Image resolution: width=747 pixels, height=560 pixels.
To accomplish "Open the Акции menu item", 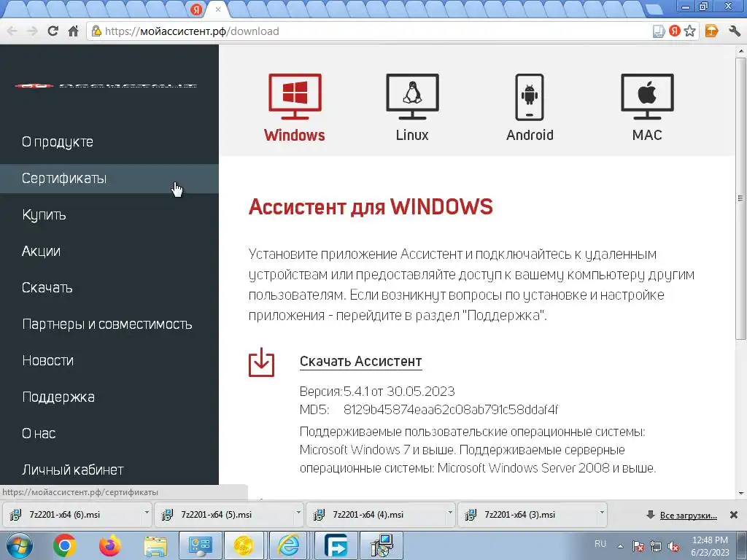I will [41, 251].
